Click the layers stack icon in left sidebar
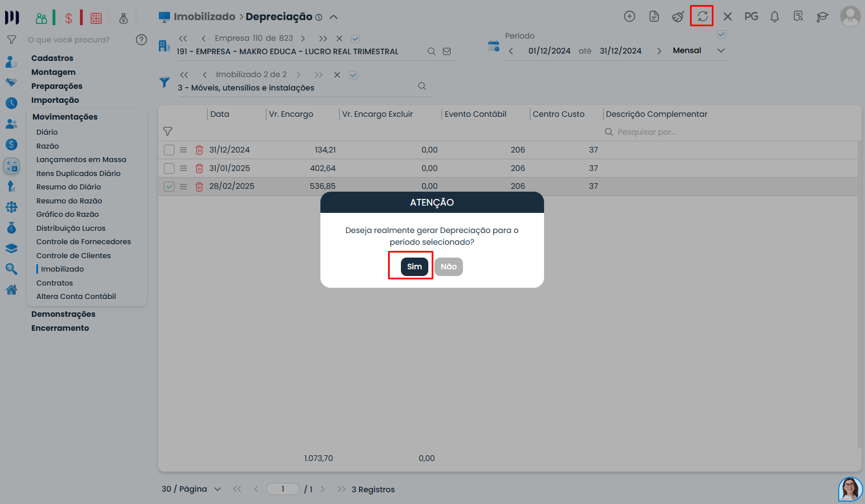 click(11, 249)
